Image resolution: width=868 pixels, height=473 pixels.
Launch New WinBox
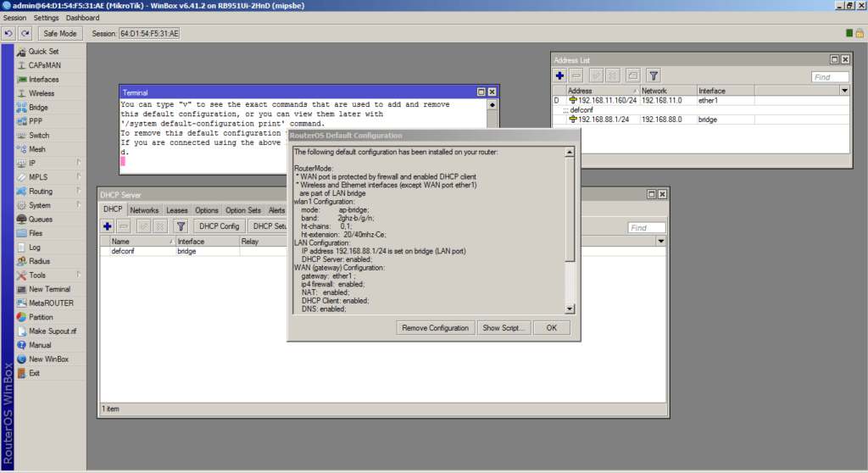click(50, 359)
